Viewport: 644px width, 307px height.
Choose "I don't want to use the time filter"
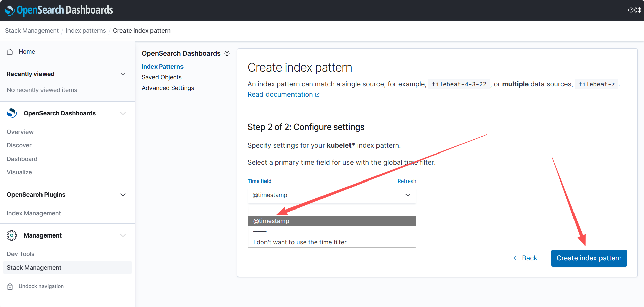click(300, 242)
